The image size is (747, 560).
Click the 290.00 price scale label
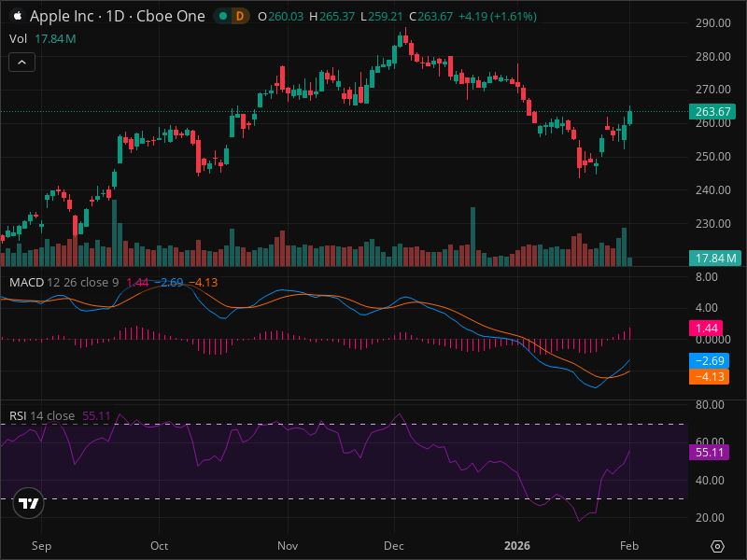click(x=712, y=22)
